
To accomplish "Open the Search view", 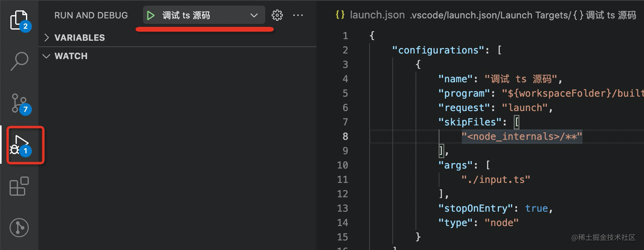I will tap(19, 61).
